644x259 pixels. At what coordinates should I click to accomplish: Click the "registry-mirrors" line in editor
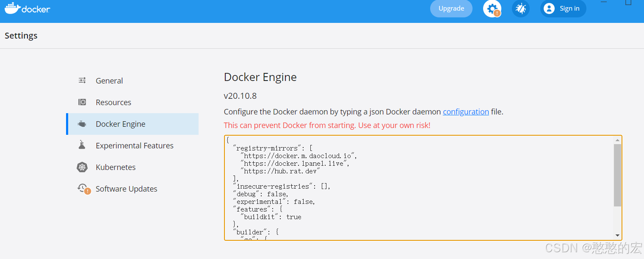point(272,148)
